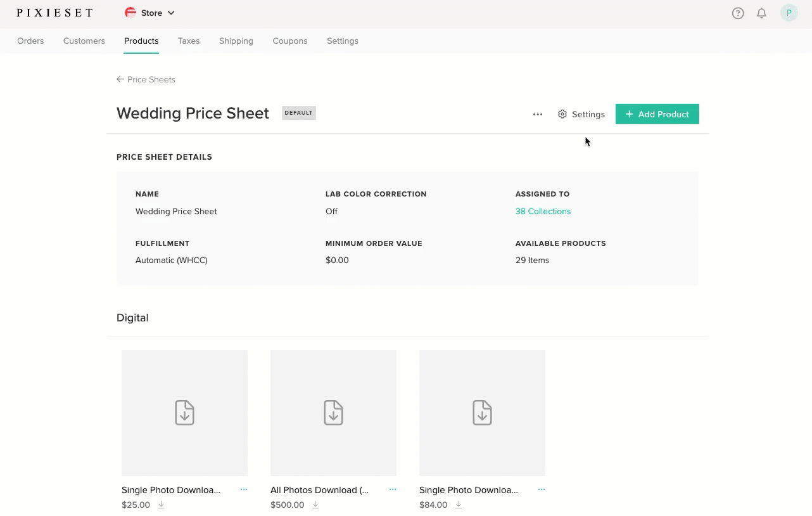Click the Add Product button
This screenshot has width=812, height=516.
(x=657, y=114)
